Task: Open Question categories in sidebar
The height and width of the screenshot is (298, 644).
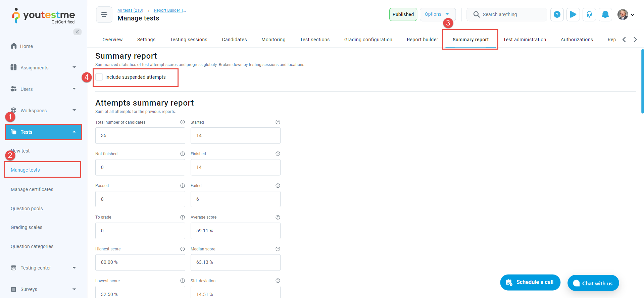Action: tap(32, 246)
